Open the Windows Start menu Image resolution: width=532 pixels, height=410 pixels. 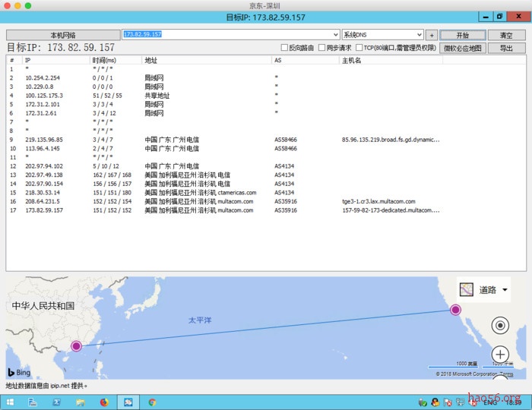[10, 402]
